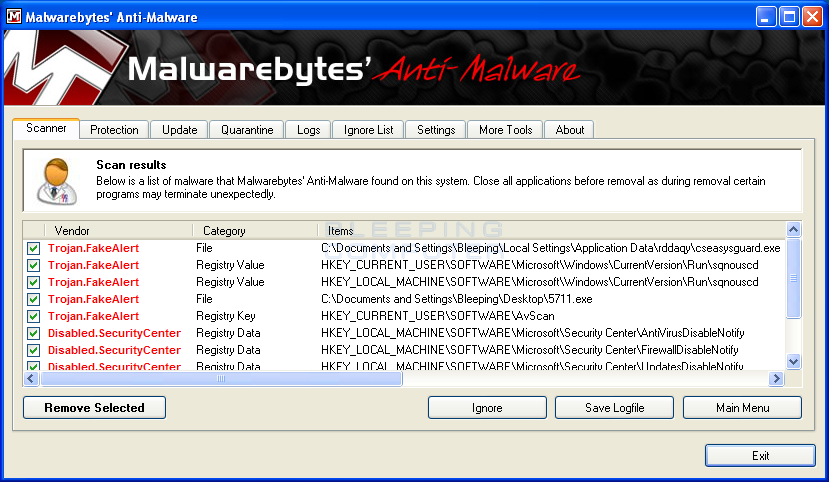The height and width of the screenshot is (482, 829).
Task: Click the vertical scrollbar down arrow
Action: pyautogui.click(x=794, y=362)
